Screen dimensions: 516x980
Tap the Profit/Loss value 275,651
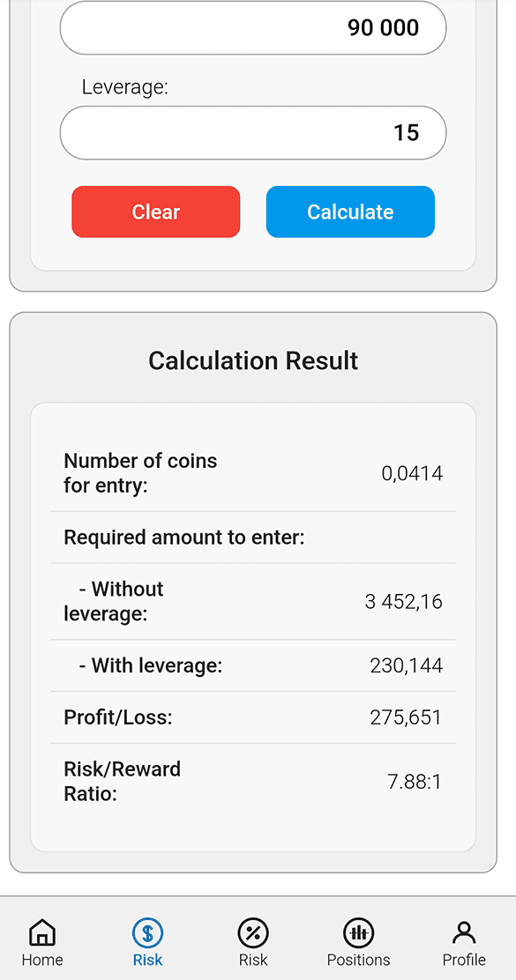(x=407, y=716)
